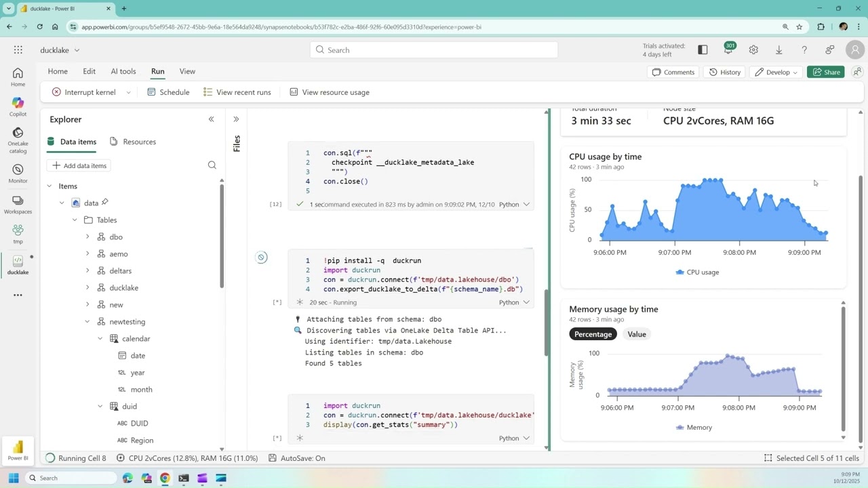The image size is (868, 488).
Task: Go to Home in left navigation
Action: 18,77
